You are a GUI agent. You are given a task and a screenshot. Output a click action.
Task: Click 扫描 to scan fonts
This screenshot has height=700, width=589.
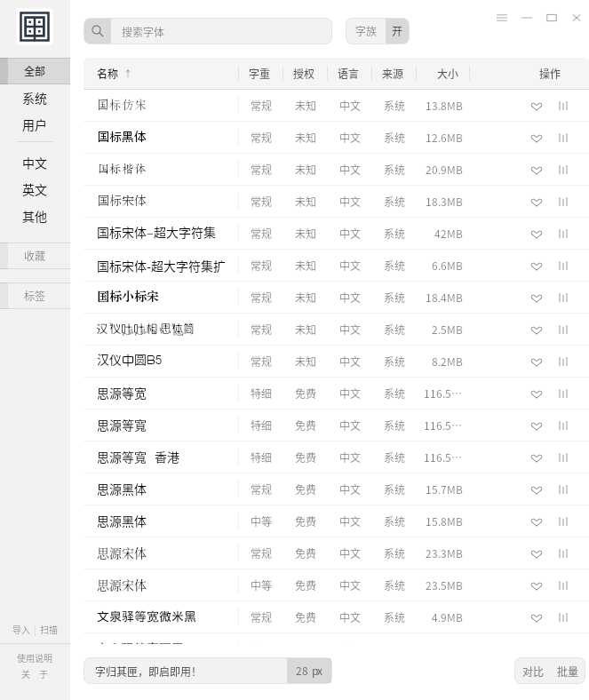(x=49, y=630)
